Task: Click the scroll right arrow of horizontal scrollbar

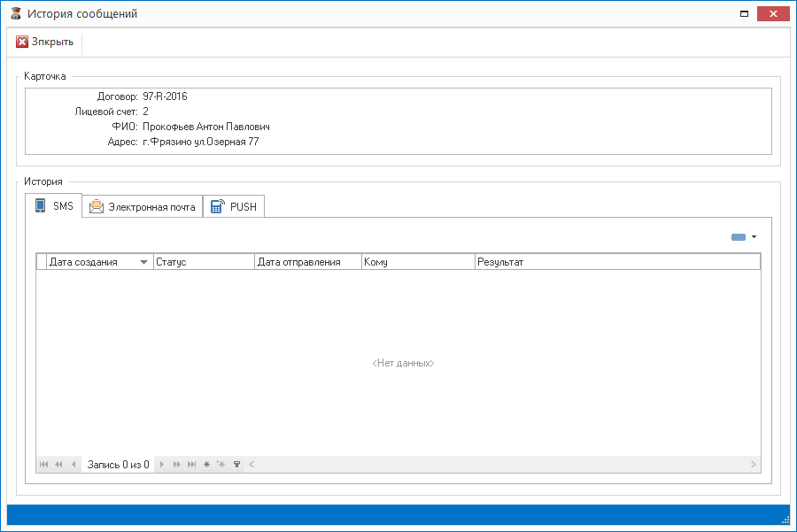Action: [x=754, y=465]
